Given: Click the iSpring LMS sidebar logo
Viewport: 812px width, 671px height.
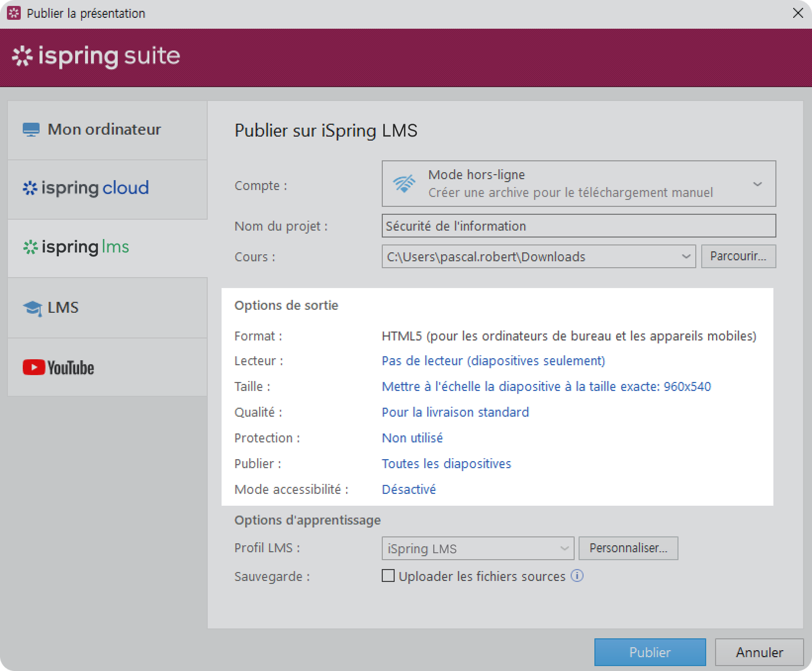Looking at the screenshot, I should (76, 247).
